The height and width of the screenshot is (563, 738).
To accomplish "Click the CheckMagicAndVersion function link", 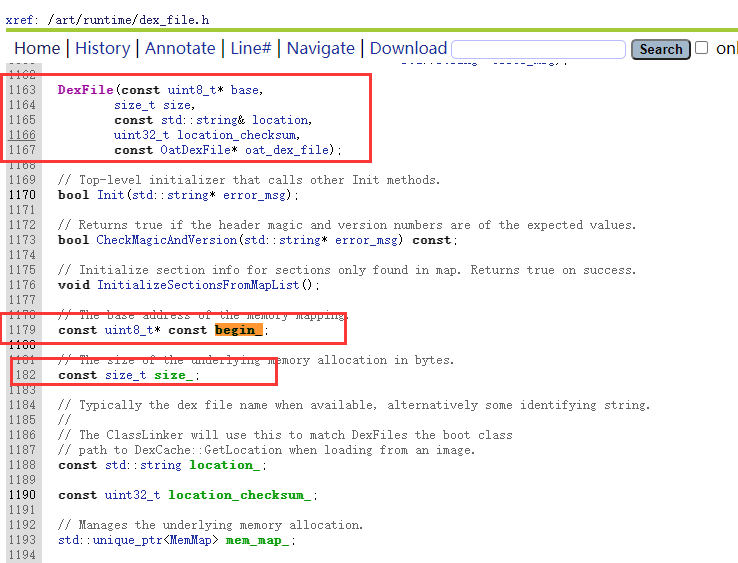I will click(x=167, y=240).
